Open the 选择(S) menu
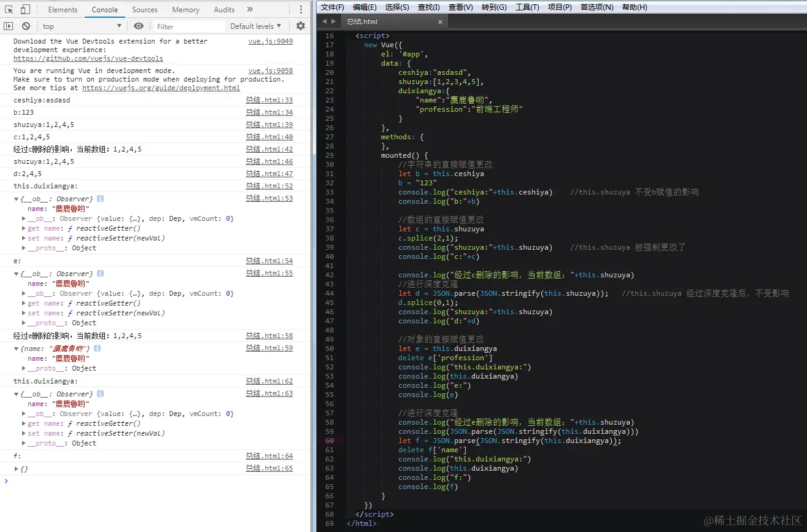The height and width of the screenshot is (532, 807). tap(397, 7)
